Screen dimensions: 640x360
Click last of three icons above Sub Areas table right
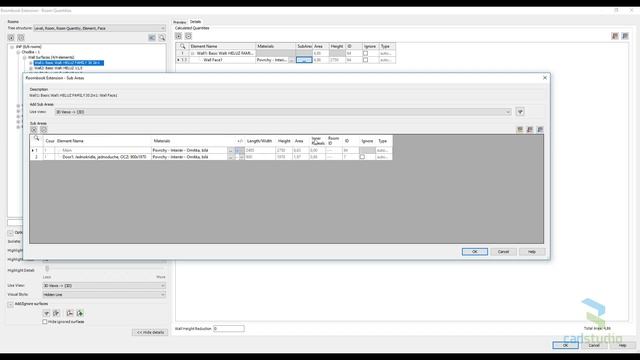(540, 130)
